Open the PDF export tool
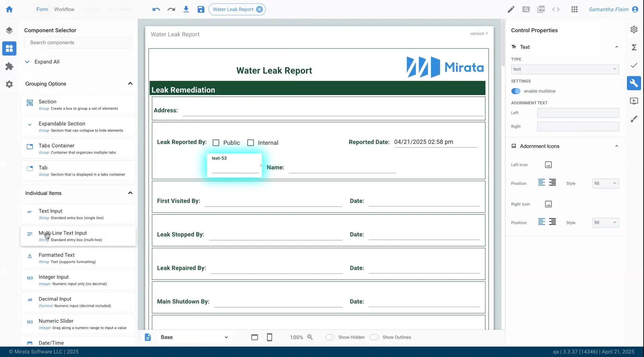The height and width of the screenshot is (357, 644). click(x=541, y=9)
